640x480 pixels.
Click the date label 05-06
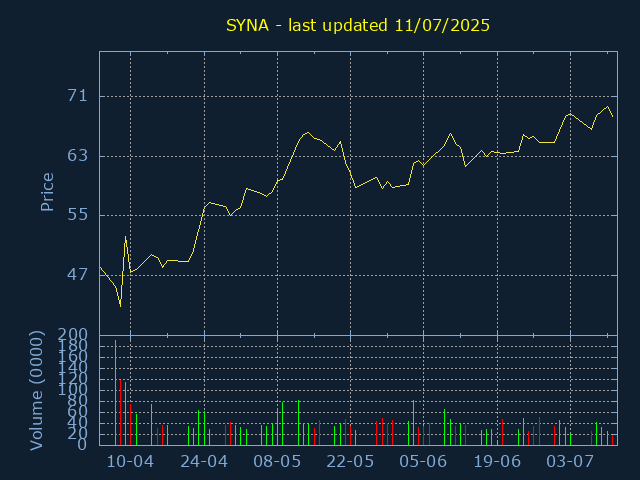click(x=423, y=462)
